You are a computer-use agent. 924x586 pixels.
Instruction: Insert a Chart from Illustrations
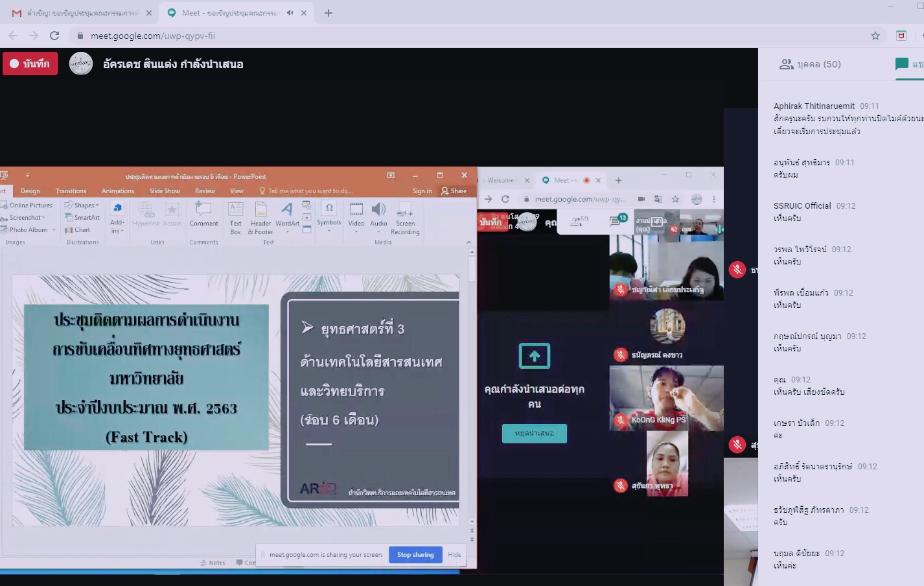click(x=78, y=230)
